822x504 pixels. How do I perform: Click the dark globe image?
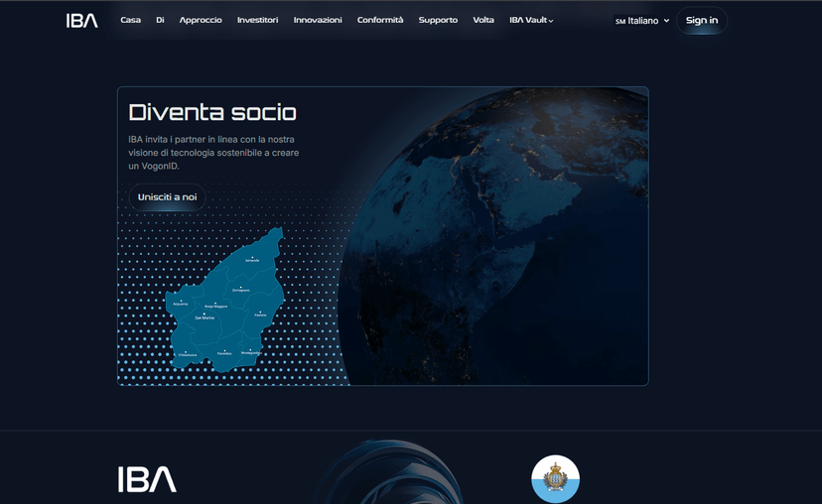[492, 236]
